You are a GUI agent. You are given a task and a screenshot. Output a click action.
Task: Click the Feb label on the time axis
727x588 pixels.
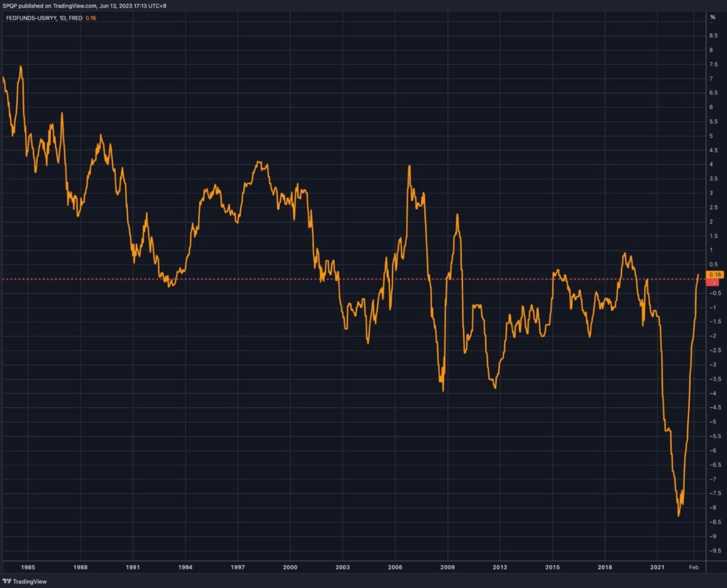(x=693, y=567)
